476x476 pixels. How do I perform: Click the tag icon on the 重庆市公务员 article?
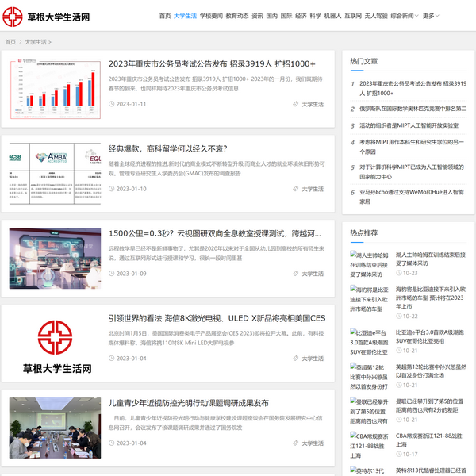(x=296, y=104)
